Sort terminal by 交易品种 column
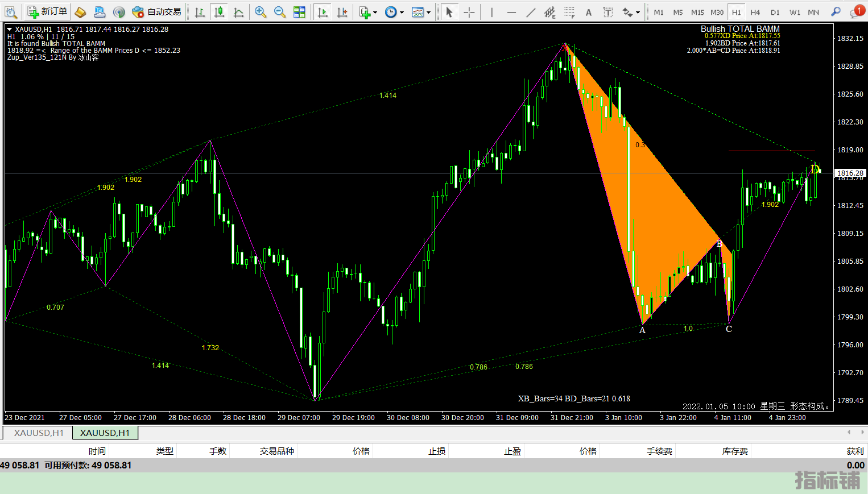The image size is (868, 494). (277, 451)
